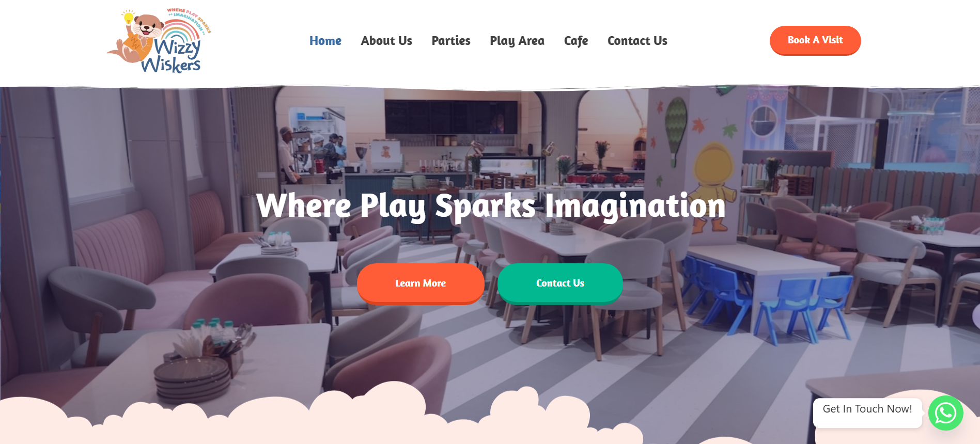Select Parties in the navigation bar
980x444 pixels.
coord(451,41)
